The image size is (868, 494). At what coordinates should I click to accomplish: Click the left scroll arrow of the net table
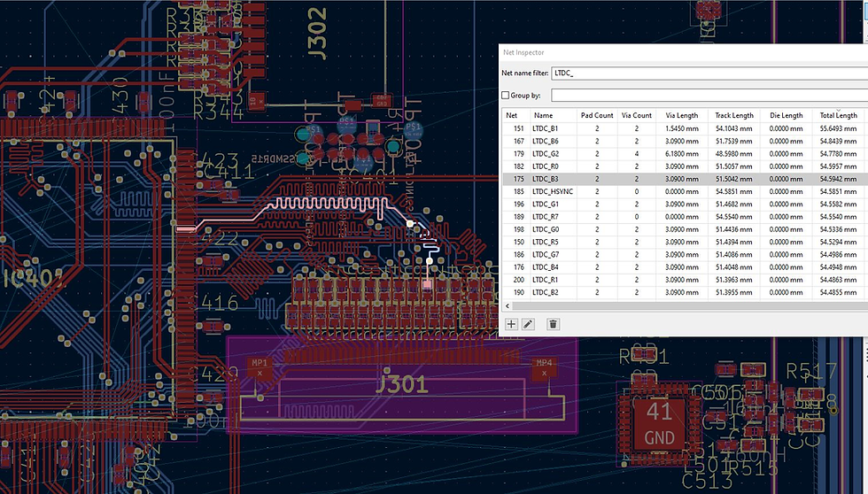point(508,305)
